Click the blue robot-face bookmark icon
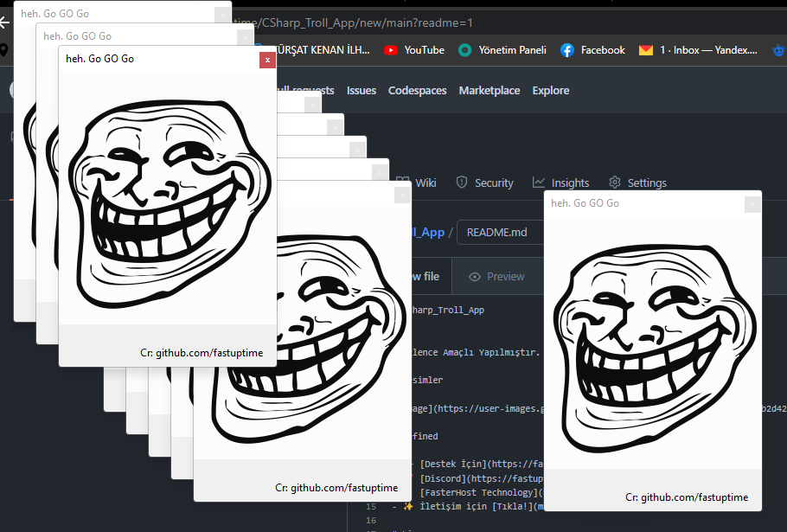Image resolution: width=787 pixels, height=532 pixels. (x=778, y=50)
